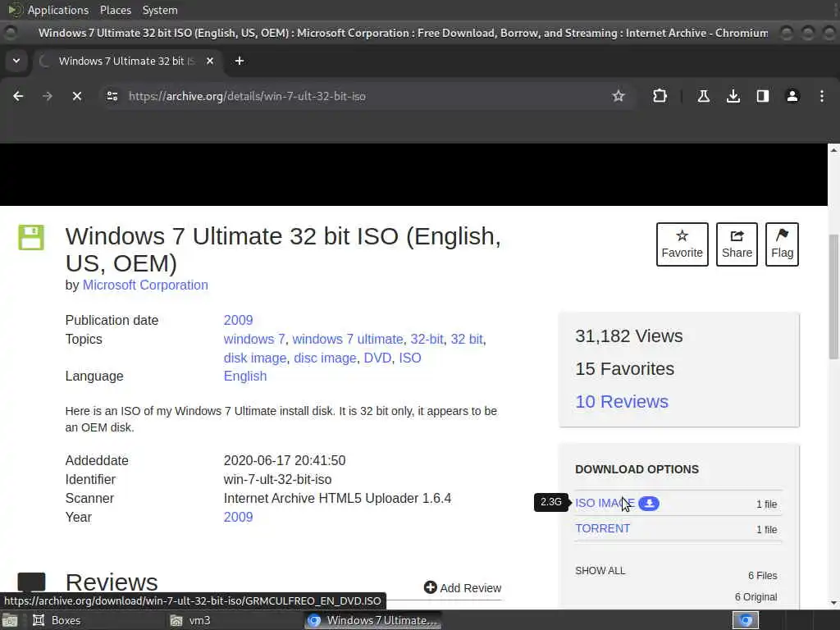
Task: Open the 32-bit topic link
Action: (x=427, y=339)
